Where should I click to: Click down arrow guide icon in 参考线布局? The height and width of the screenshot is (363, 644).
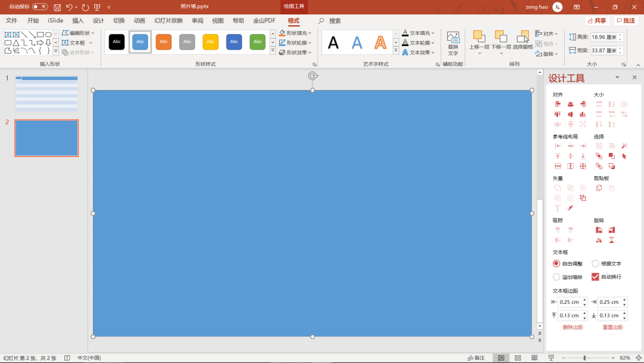coord(583,156)
